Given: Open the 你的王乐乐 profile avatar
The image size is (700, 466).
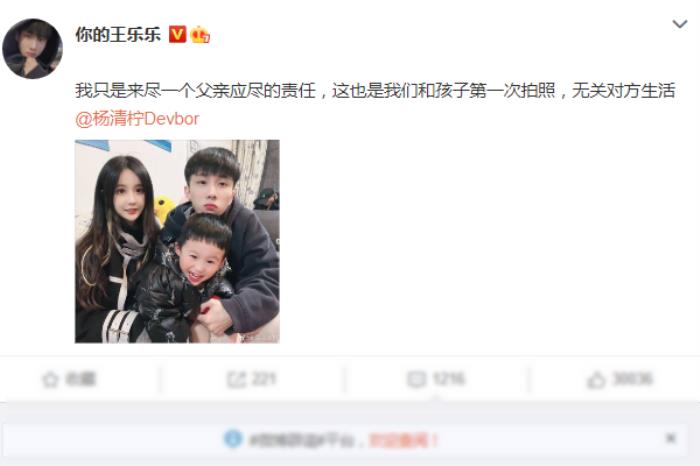Looking at the screenshot, I should click(x=32, y=49).
